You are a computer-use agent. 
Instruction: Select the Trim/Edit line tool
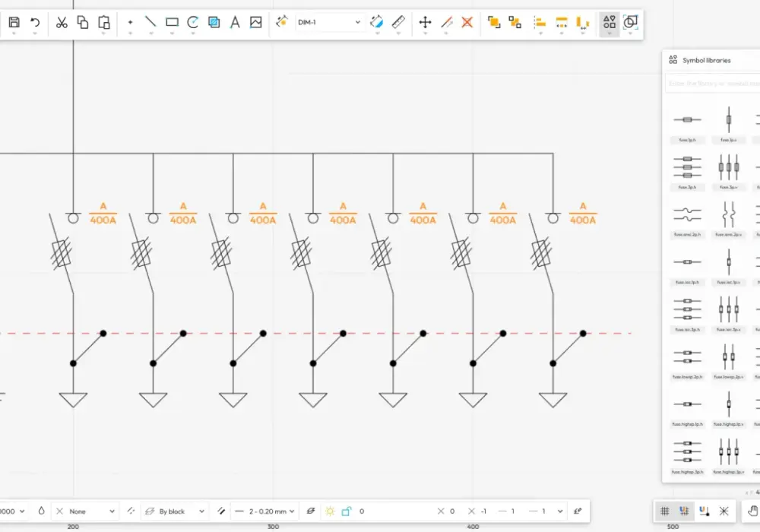pos(446,22)
